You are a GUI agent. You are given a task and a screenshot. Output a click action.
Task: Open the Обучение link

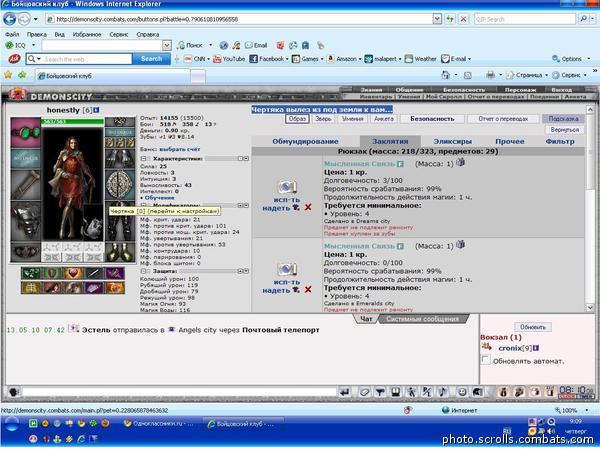[160, 198]
